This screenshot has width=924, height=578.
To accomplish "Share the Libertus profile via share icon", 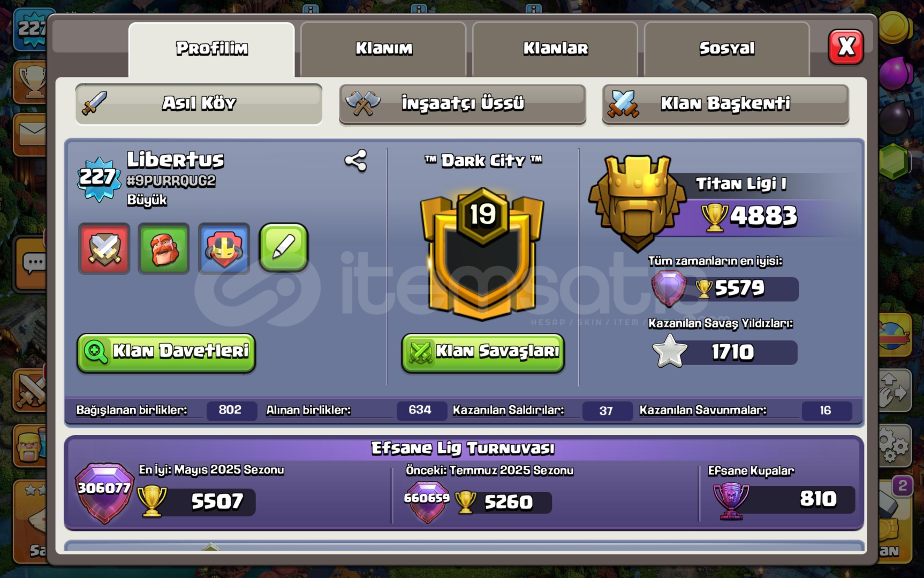I will pyautogui.click(x=355, y=161).
